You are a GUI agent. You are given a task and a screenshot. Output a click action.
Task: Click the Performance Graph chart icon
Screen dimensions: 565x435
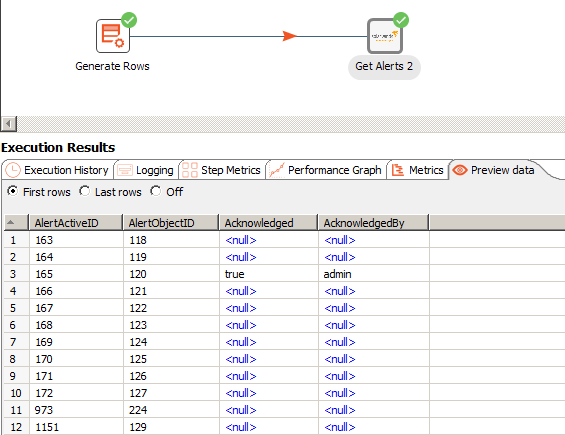pos(277,170)
